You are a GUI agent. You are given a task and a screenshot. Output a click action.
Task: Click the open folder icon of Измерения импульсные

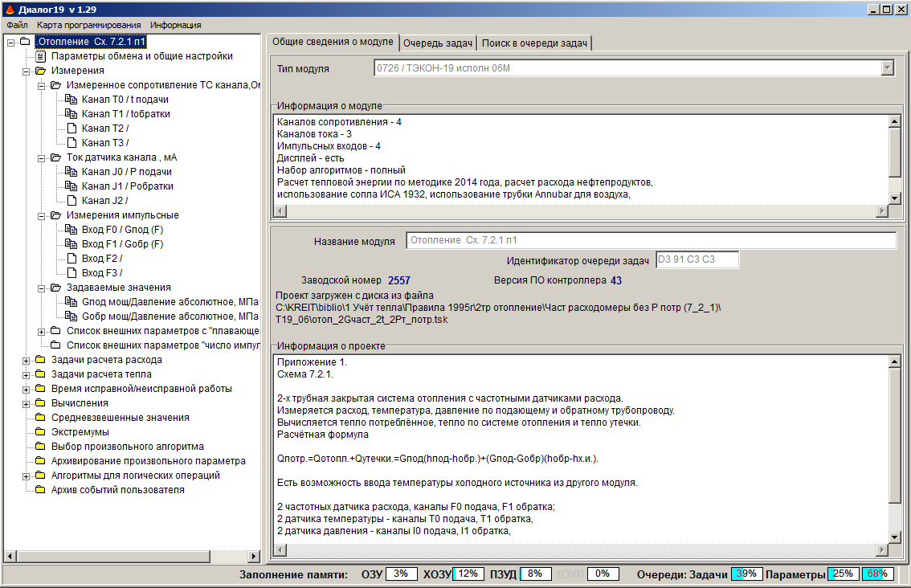[x=55, y=215]
